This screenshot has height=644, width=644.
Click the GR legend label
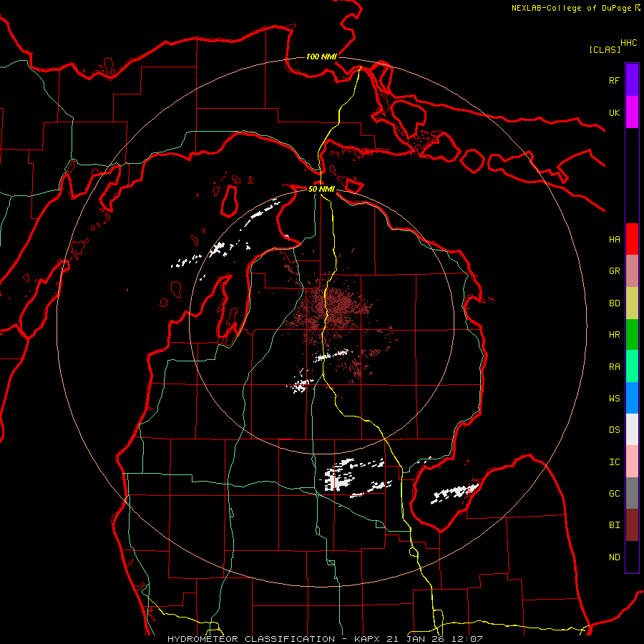[614, 271]
